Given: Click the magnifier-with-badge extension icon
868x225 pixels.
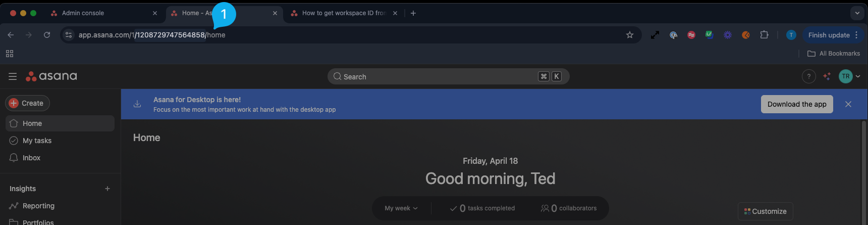Looking at the screenshot, I should pyautogui.click(x=673, y=35).
